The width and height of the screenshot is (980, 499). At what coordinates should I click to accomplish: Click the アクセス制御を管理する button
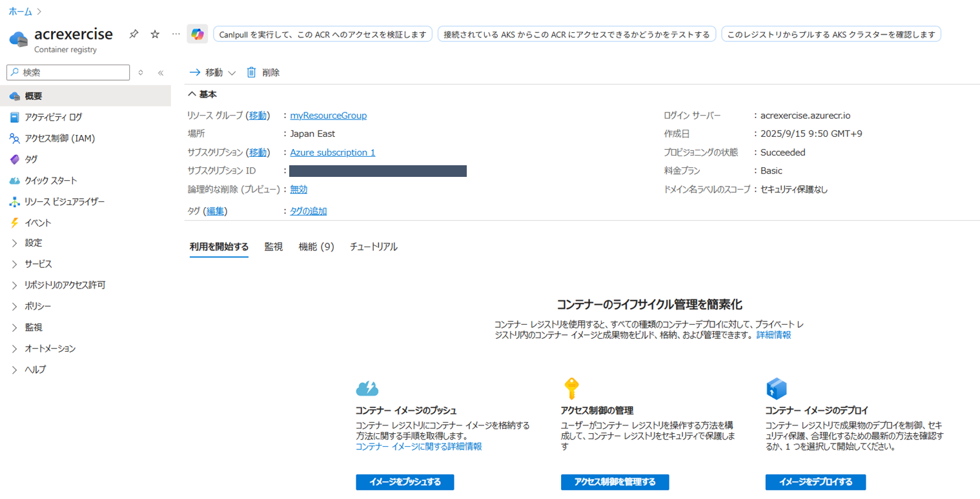click(x=615, y=482)
